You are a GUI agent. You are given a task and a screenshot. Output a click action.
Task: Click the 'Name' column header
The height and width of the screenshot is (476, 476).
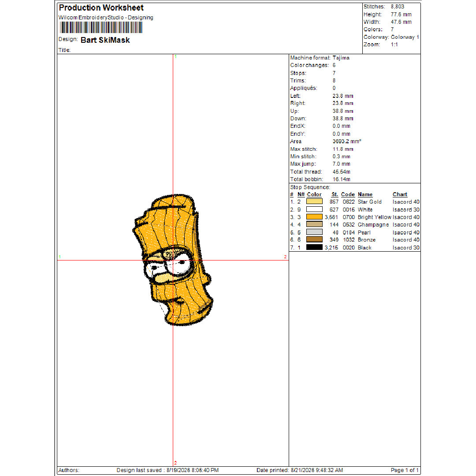365,194
